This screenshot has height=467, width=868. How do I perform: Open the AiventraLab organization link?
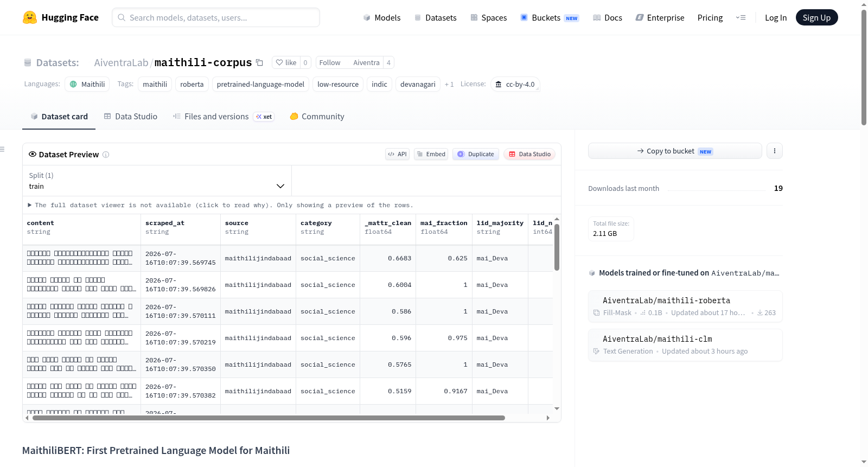click(x=121, y=62)
